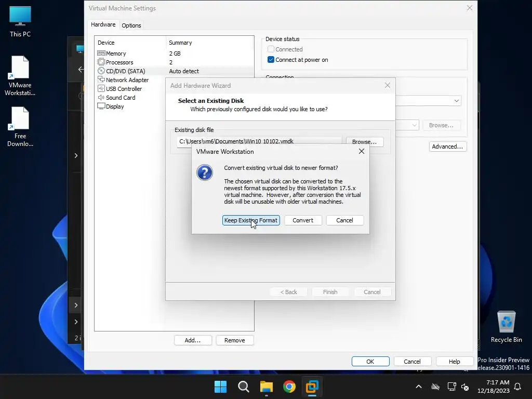Select the Display monitor icon
Screen dimensions: 532x399
pos(101,106)
